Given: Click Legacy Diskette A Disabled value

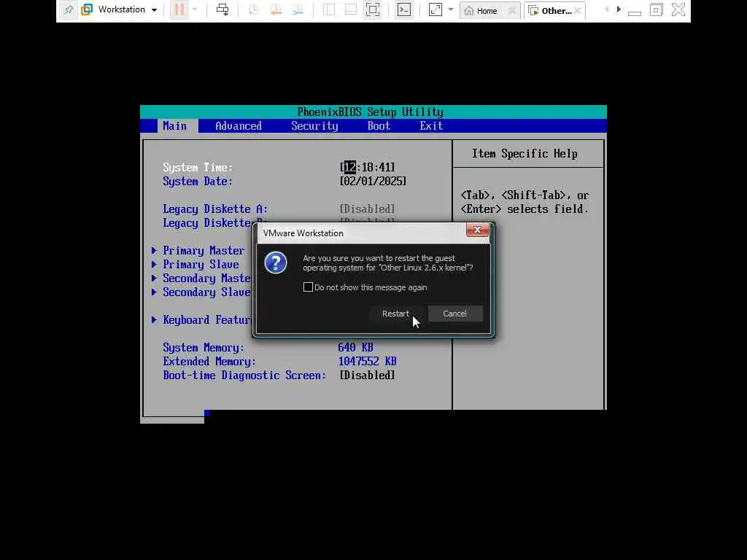Looking at the screenshot, I should pos(368,209).
